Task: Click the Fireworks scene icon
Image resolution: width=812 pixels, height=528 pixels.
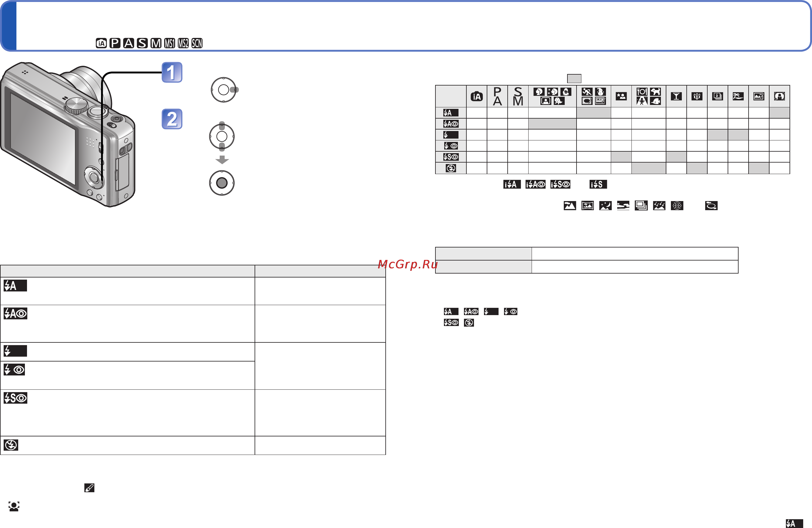Action: [x=677, y=206]
